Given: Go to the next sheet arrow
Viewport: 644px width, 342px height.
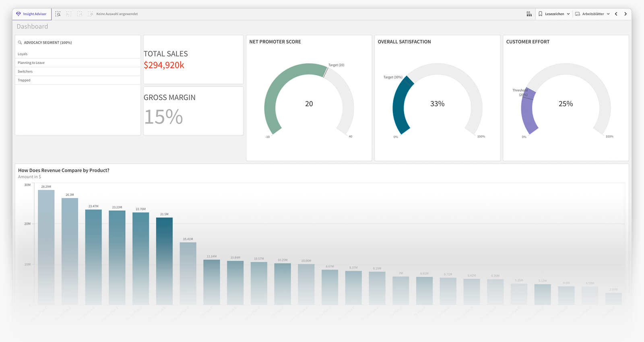Looking at the screenshot, I should (x=625, y=14).
